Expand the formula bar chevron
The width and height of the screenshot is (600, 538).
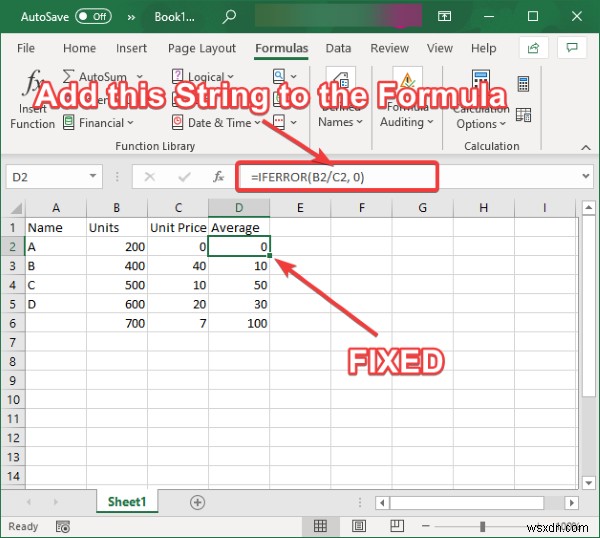(585, 176)
